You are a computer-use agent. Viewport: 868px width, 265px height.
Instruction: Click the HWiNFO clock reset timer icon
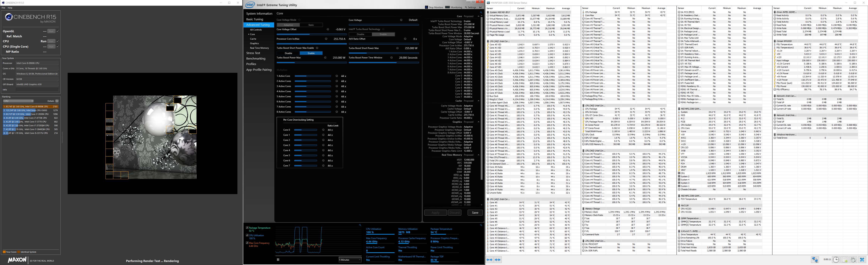click(x=836, y=260)
